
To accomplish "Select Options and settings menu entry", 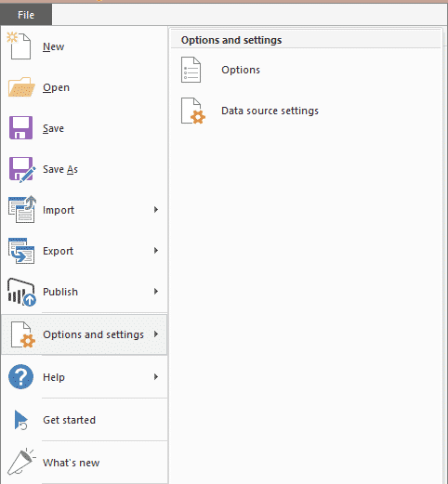I will point(84,334).
